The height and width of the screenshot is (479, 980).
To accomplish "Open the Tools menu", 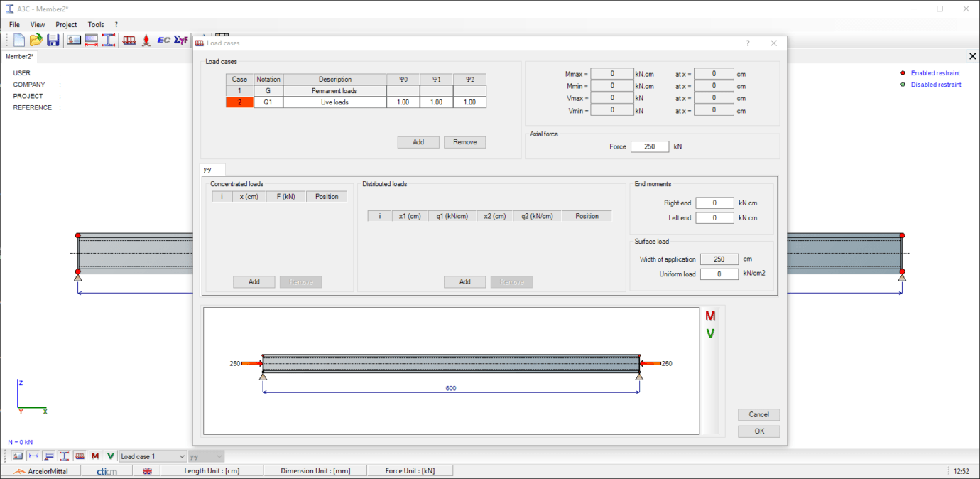I will [x=96, y=24].
